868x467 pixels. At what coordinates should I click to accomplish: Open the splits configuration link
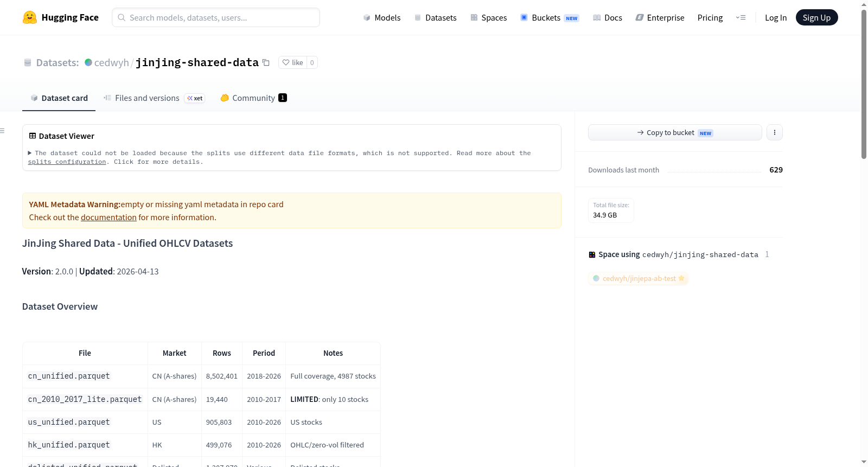coord(67,162)
